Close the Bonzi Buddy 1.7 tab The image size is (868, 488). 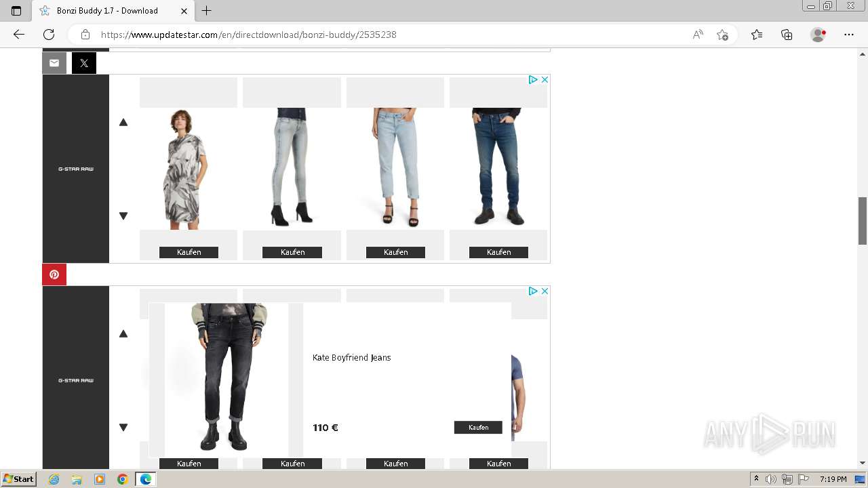(184, 11)
